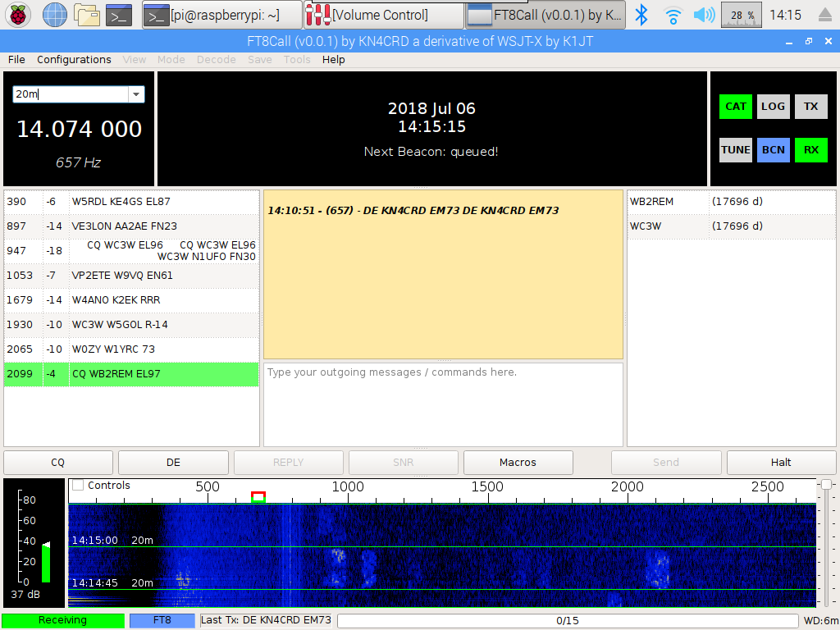Expand the 20m band dropdown arrow

136,94
